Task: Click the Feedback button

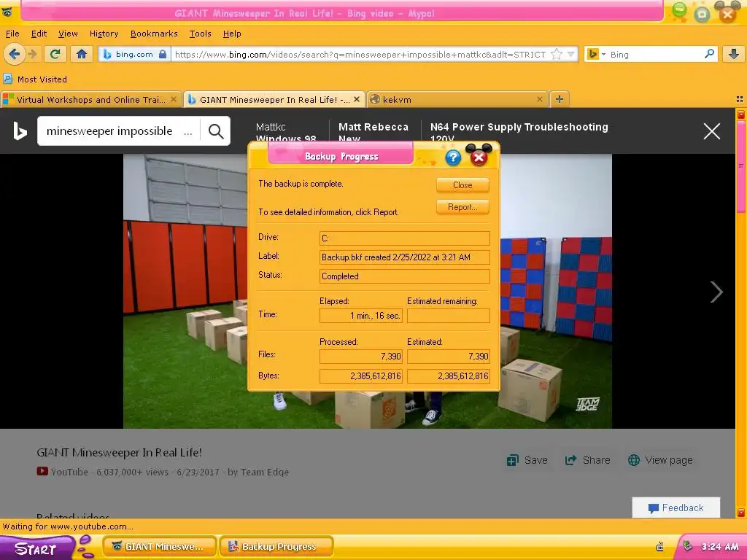Action: (x=676, y=507)
